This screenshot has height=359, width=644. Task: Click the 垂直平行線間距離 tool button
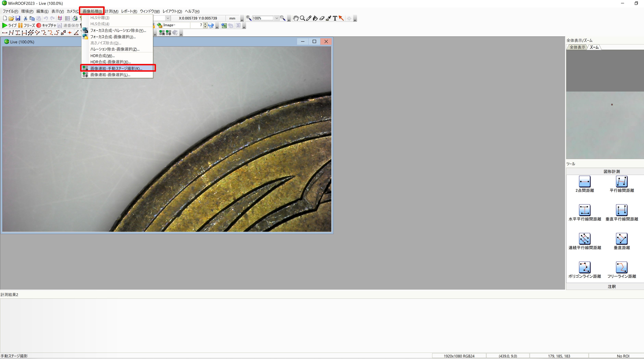622,213
